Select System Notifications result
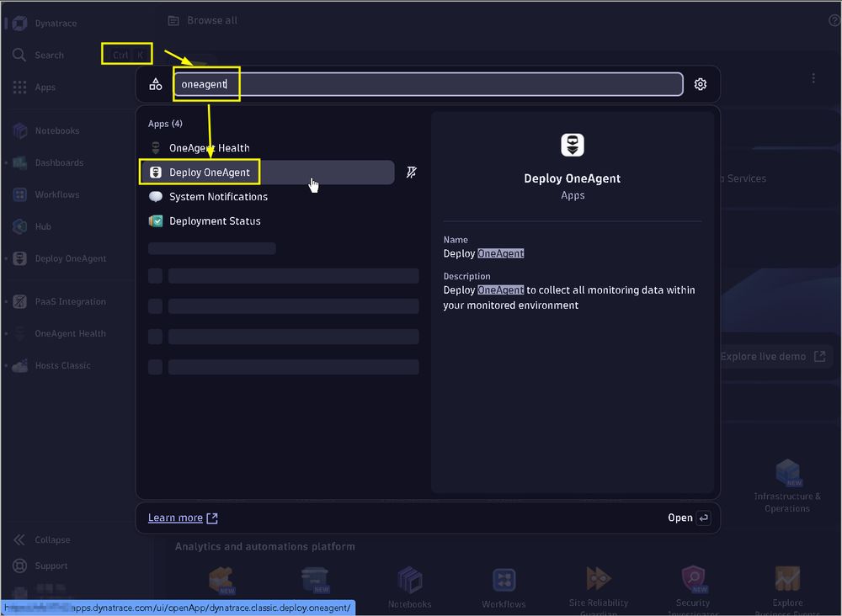The image size is (842, 616). point(268,196)
